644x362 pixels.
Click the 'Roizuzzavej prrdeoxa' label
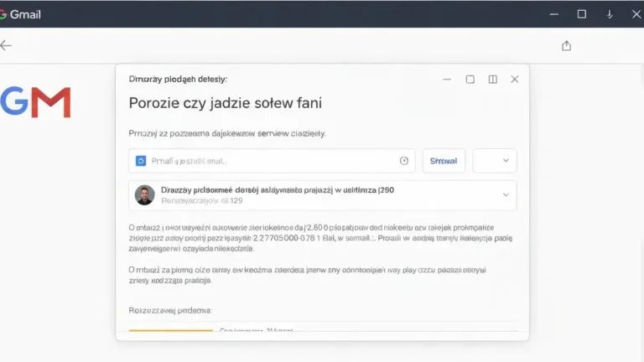170,311
